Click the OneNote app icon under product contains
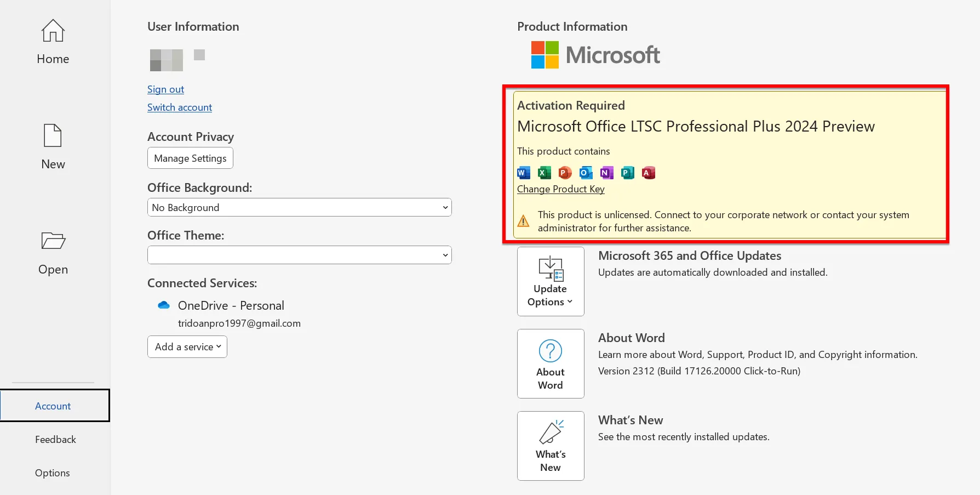The width and height of the screenshot is (980, 495). (x=606, y=173)
